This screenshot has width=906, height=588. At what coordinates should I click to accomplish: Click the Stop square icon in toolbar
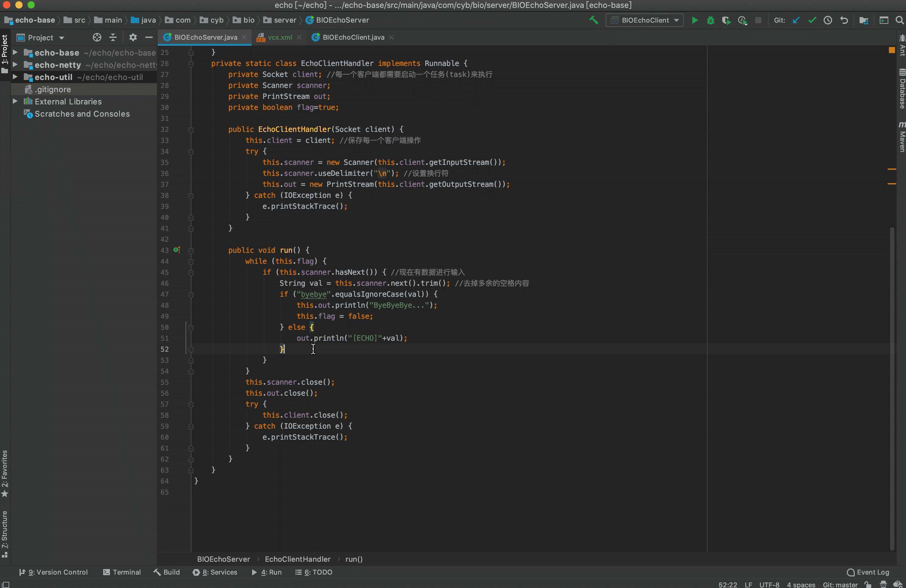point(758,20)
